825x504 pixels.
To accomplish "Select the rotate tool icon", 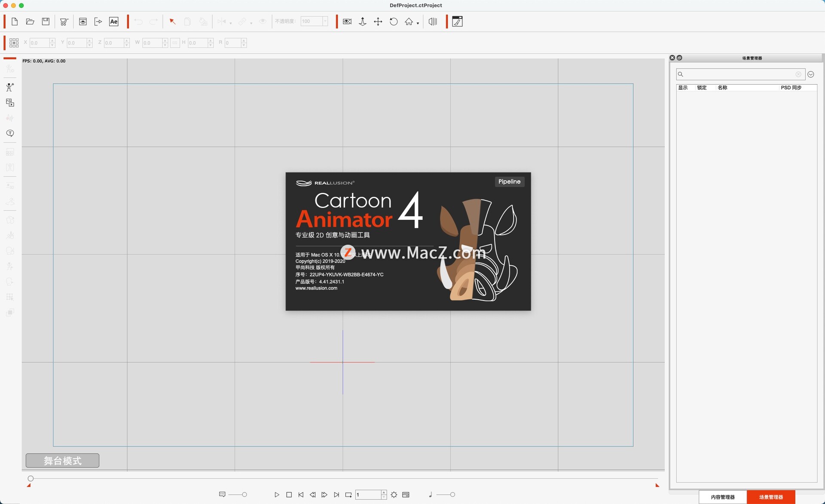I will [394, 21].
